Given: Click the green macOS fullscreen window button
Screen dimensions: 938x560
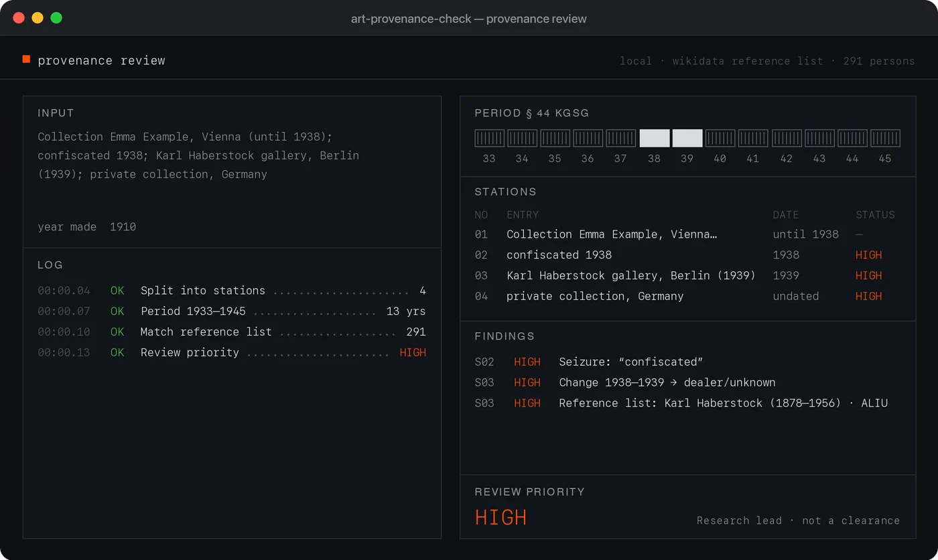Looking at the screenshot, I should click(x=56, y=18).
